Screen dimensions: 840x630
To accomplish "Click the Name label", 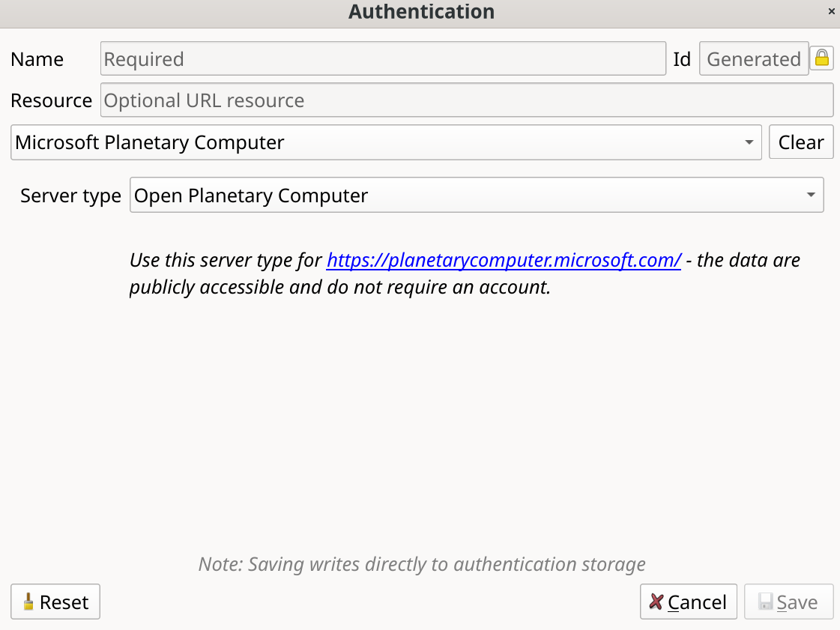I will tap(37, 58).
